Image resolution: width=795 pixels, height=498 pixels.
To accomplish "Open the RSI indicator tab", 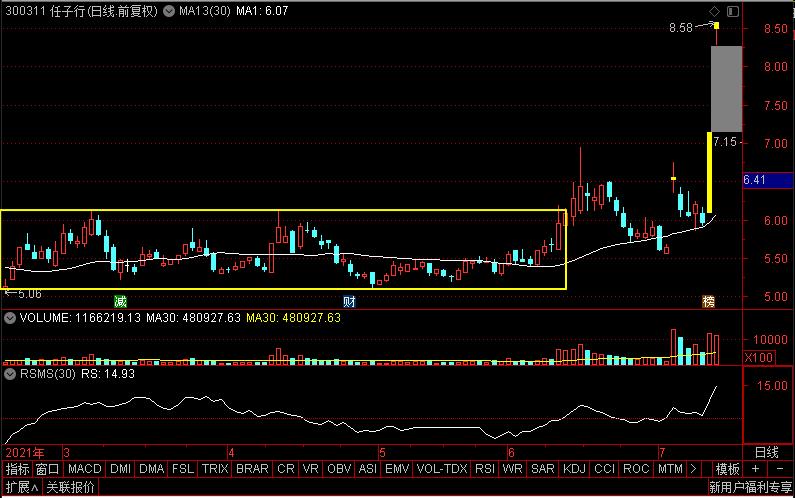I will [x=485, y=469].
